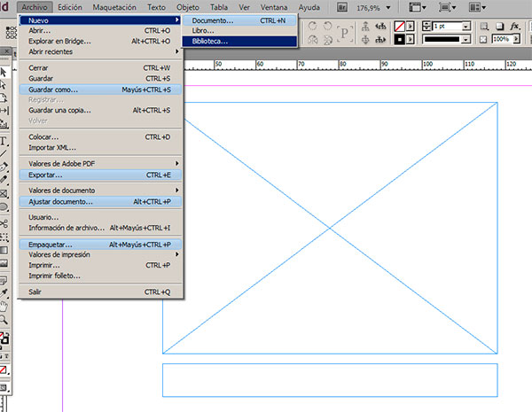Select the Zoom magnifier tool

pyautogui.click(x=4, y=320)
